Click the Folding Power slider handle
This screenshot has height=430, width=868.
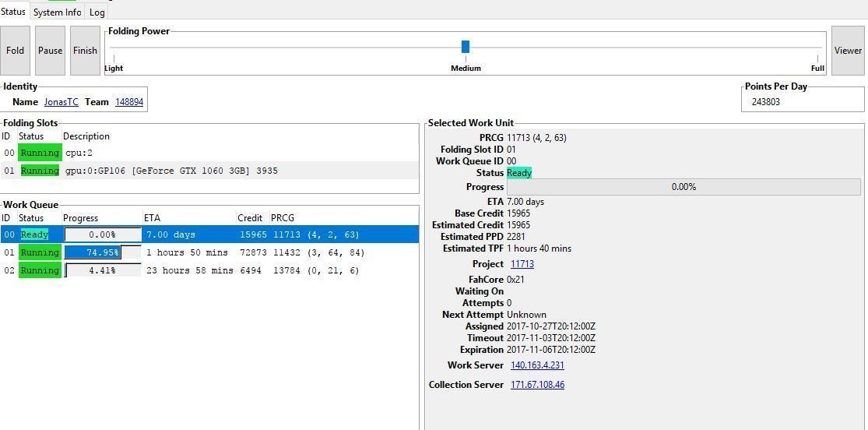466,47
